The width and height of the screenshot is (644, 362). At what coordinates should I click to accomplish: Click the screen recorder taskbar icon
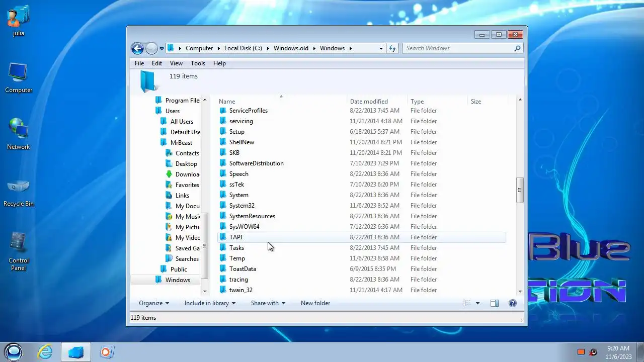pyautogui.click(x=106, y=352)
